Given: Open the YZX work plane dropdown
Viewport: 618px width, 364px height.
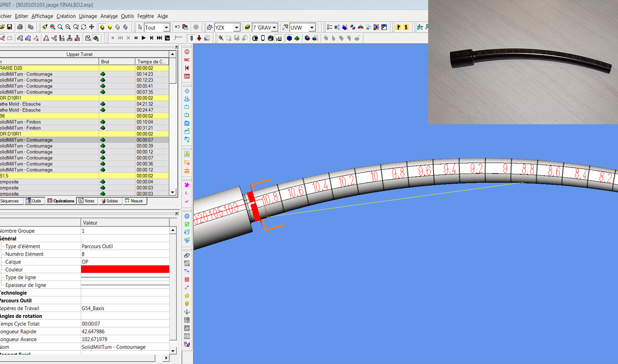Looking at the screenshot, I should point(237,28).
